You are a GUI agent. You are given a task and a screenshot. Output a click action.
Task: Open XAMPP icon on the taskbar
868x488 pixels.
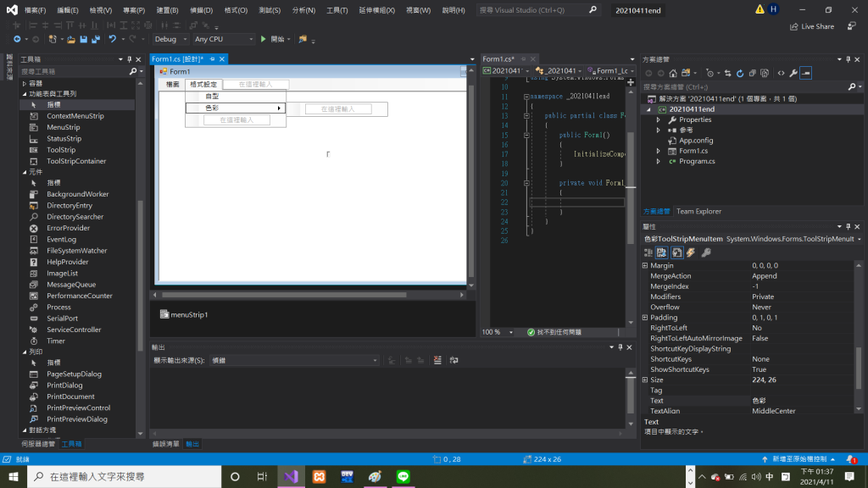(x=320, y=476)
